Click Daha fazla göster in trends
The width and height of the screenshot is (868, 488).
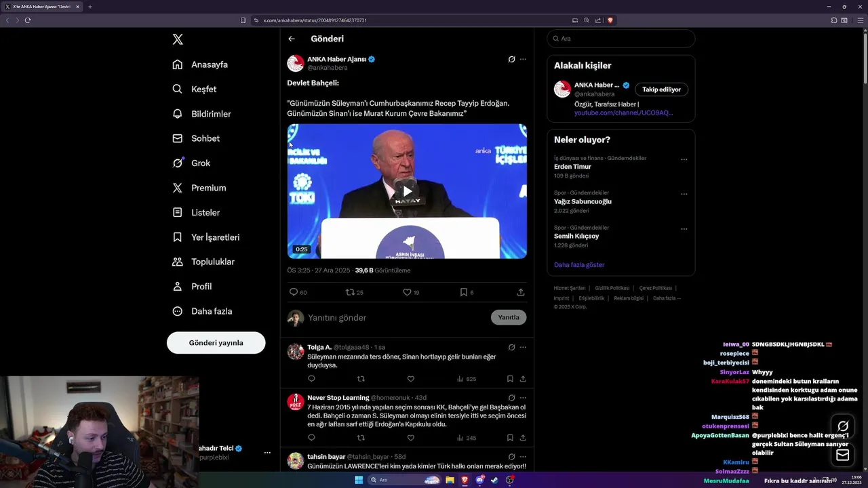coord(579,265)
